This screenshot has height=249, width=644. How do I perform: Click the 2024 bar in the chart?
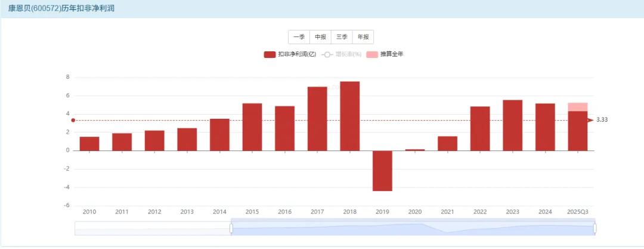545,127
